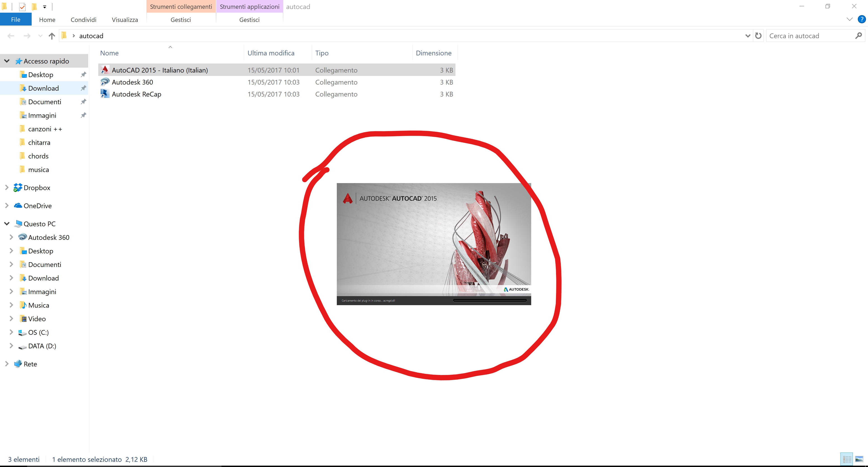Switch to details view icon in status bar

[847, 459]
